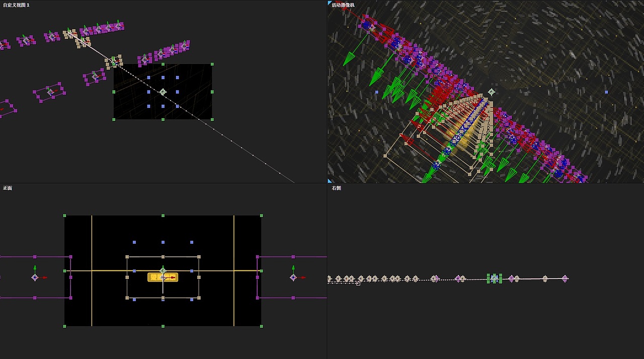
Task: Select anchor point icon in 活动摄像机 view
Action: (x=492, y=92)
